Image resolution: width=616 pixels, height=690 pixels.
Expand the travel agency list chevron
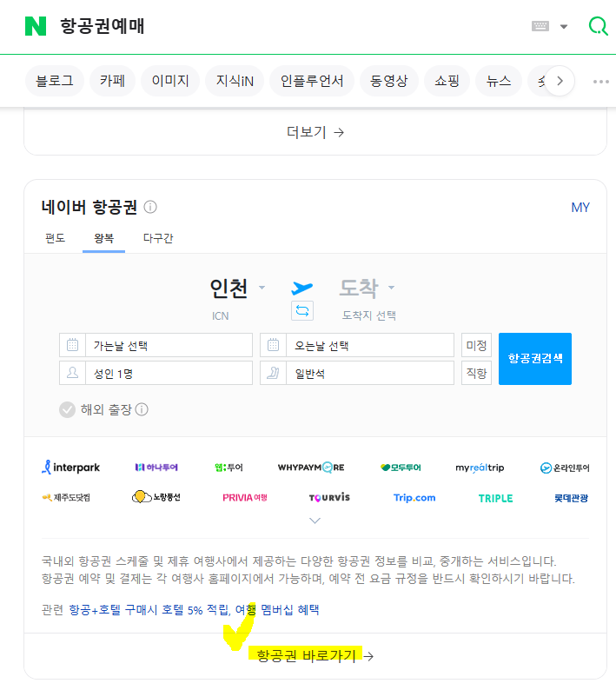(x=315, y=521)
